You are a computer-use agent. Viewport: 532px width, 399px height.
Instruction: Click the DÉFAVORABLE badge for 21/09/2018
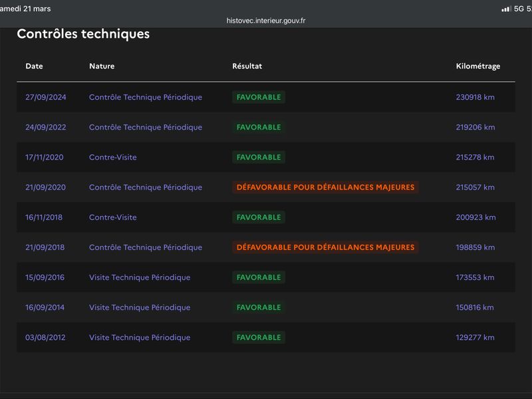325,247
